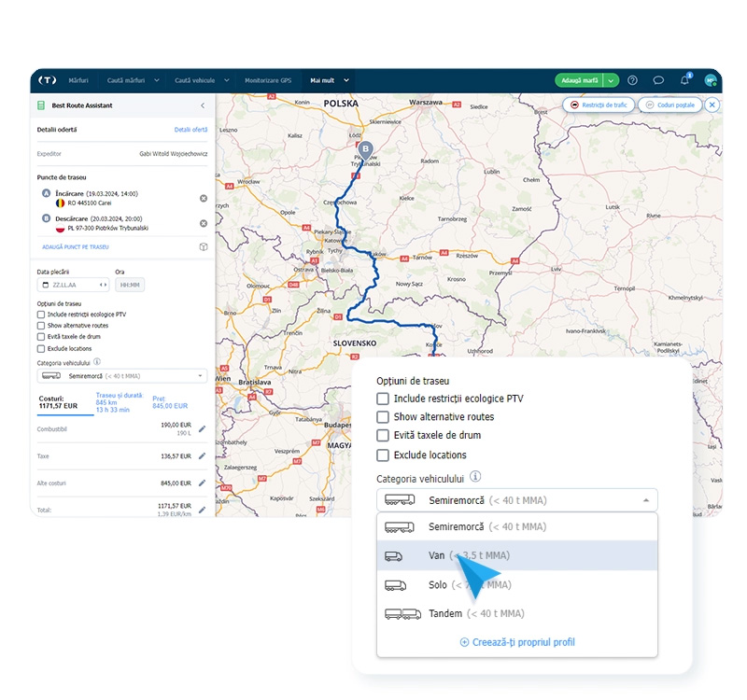Choose the Solo vehicle option
Viewport: 747px width, 700px height.
(x=517, y=585)
